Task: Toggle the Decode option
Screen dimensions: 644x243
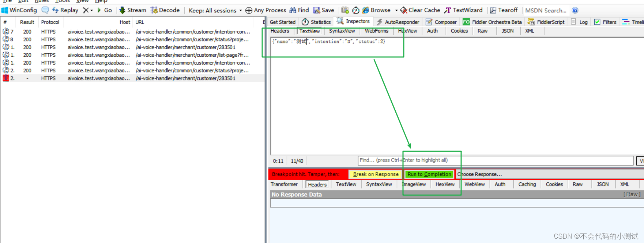Action: 165,10
